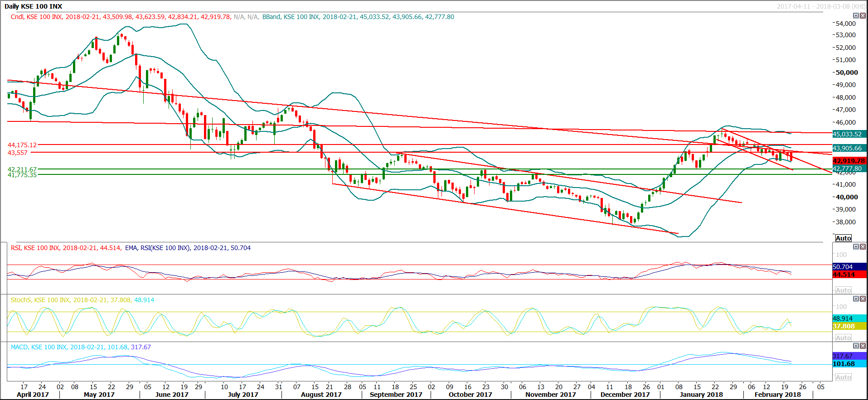
Task: Click the January 2018 month label on time axis
Action: click(701, 395)
